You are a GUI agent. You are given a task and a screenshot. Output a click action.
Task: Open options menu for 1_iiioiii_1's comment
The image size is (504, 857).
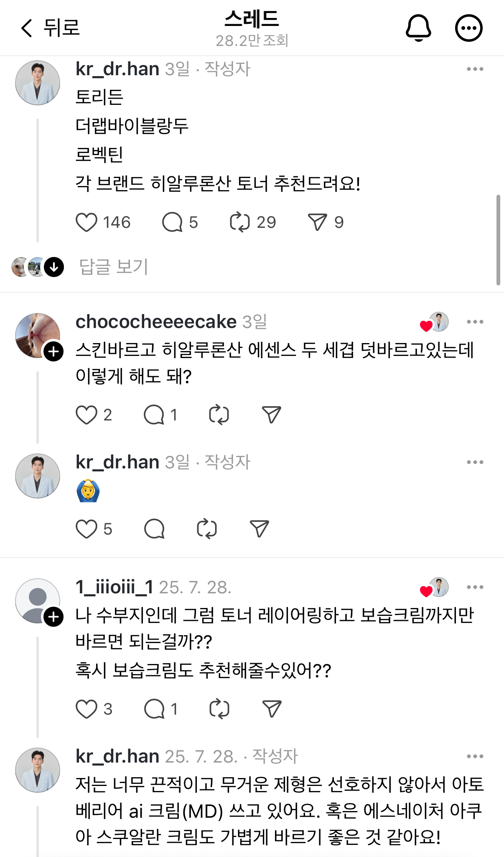click(x=475, y=587)
